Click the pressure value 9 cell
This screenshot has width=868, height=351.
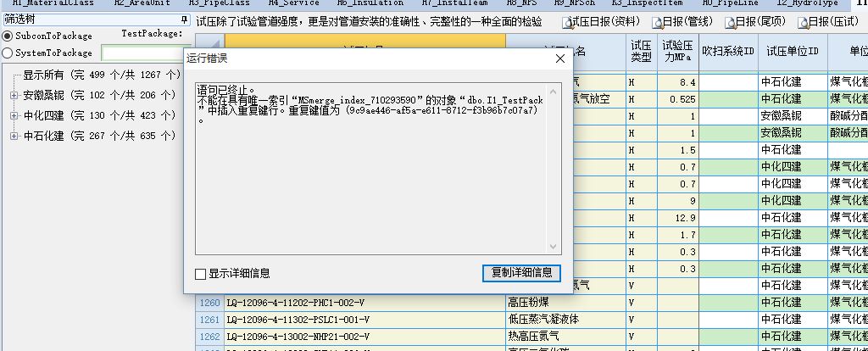coord(678,201)
